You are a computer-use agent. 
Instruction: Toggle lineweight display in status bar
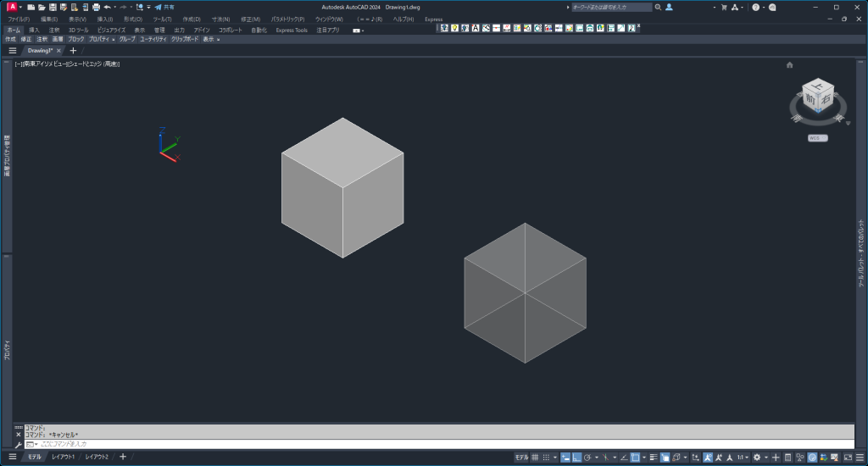(x=653, y=457)
